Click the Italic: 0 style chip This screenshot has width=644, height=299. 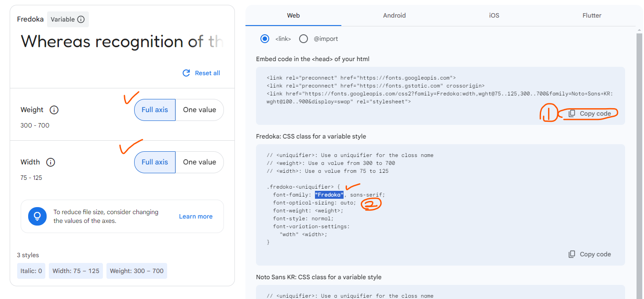31,271
